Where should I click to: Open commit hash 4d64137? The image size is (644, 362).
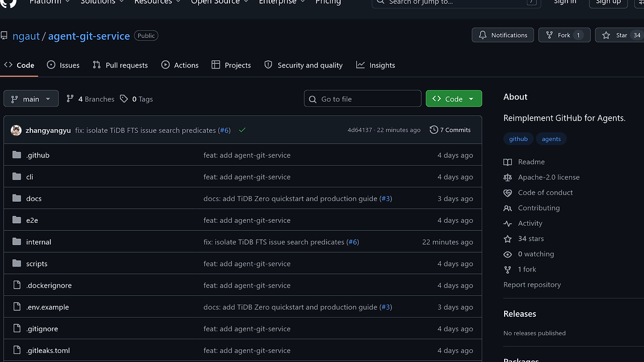click(360, 130)
